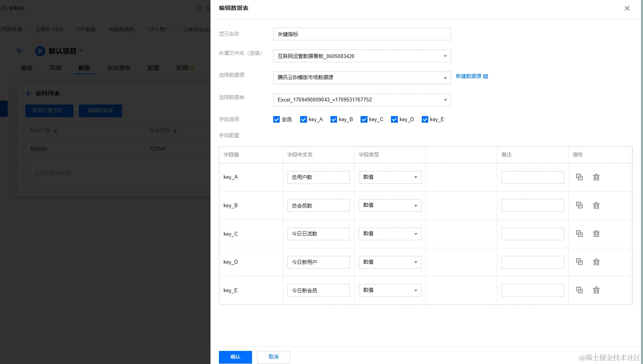Screen dimensions: 643x364
Task: Copy the key_A field row
Action: [x=579, y=177]
